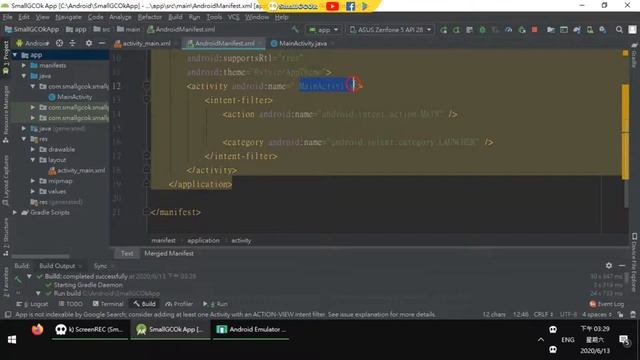
Task: Hide the Project panel with minus icon
Action: (x=102, y=43)
